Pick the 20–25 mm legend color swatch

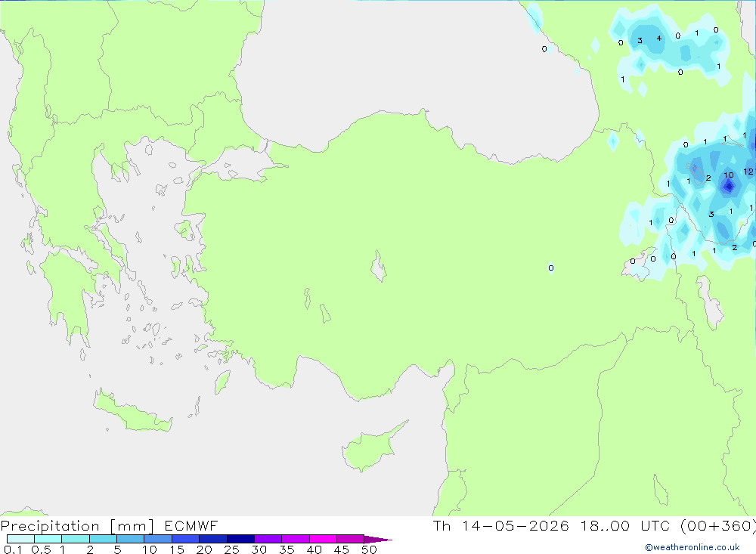212,539
